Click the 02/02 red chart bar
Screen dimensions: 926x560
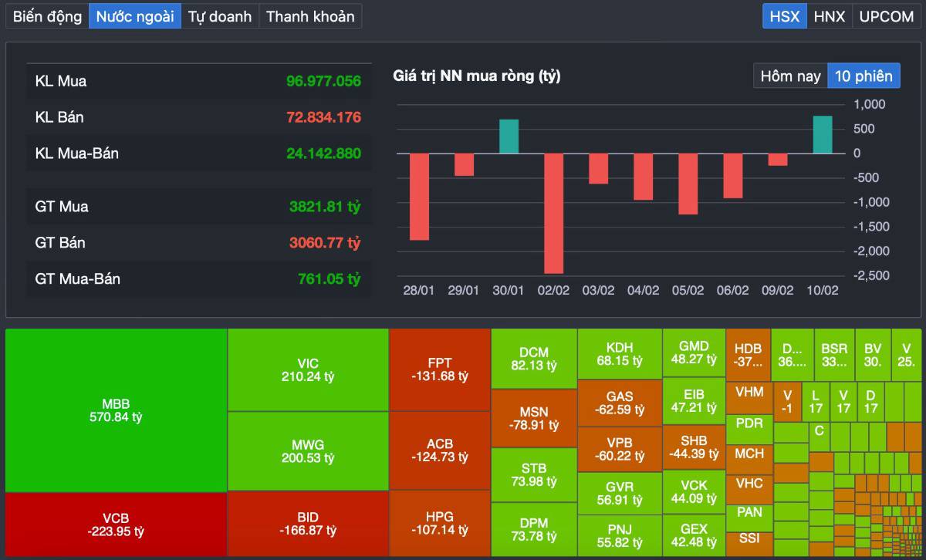pyautogui.click(x=553, y=213)
